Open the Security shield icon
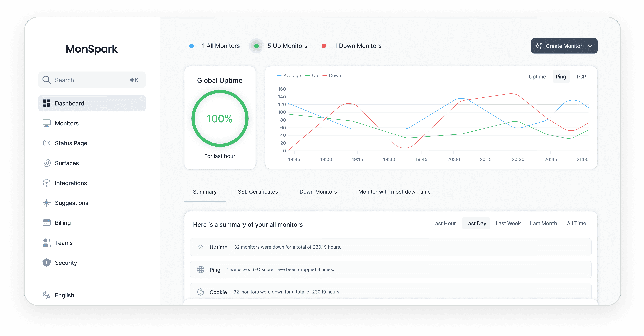644x336 pixels. point(46,263)
